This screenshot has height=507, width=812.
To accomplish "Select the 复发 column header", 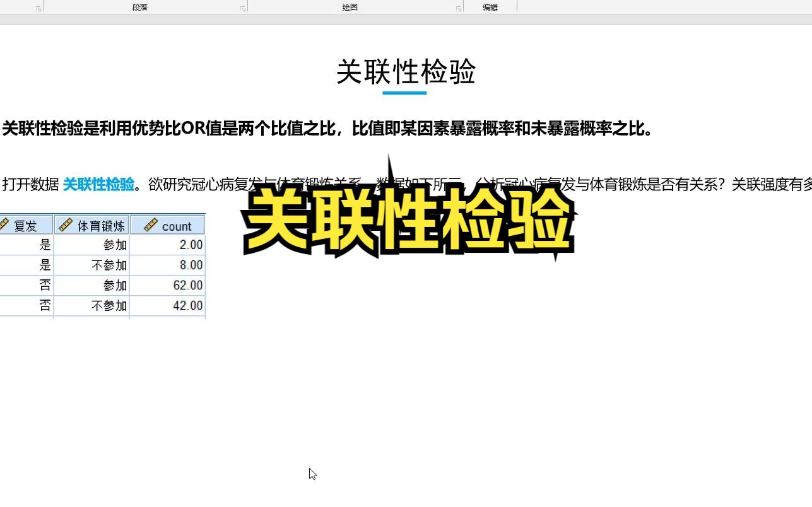I will (26, 225).
